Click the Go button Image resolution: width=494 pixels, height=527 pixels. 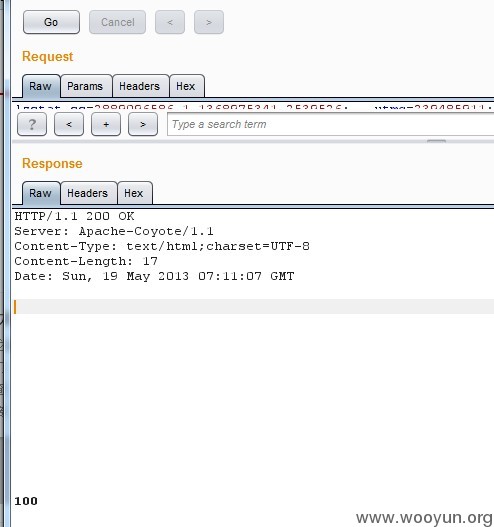coord(51,22)
